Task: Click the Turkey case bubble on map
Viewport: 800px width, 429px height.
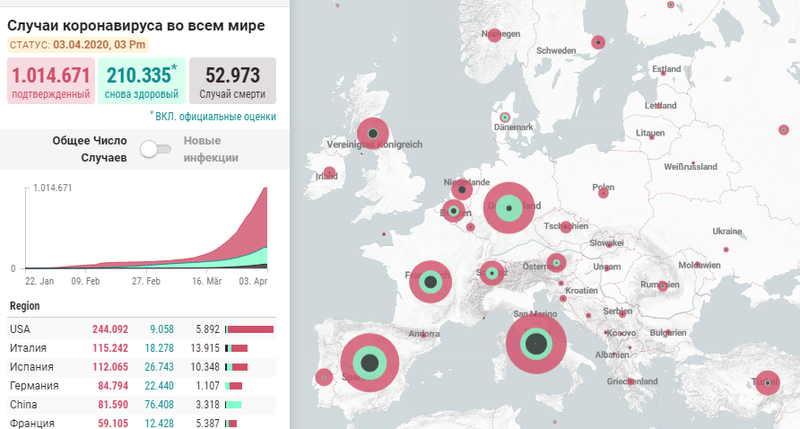Action: click(767, 382)
